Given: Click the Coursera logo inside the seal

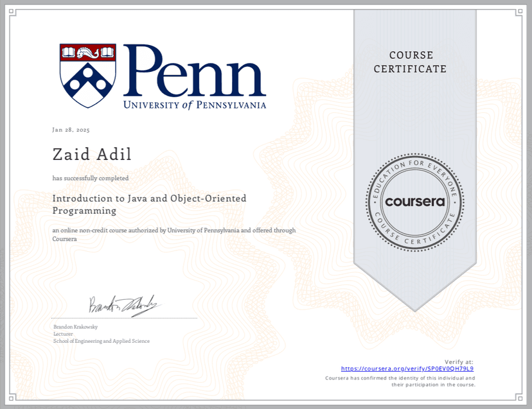Looking at the screenshot, I should click(414, 201).
